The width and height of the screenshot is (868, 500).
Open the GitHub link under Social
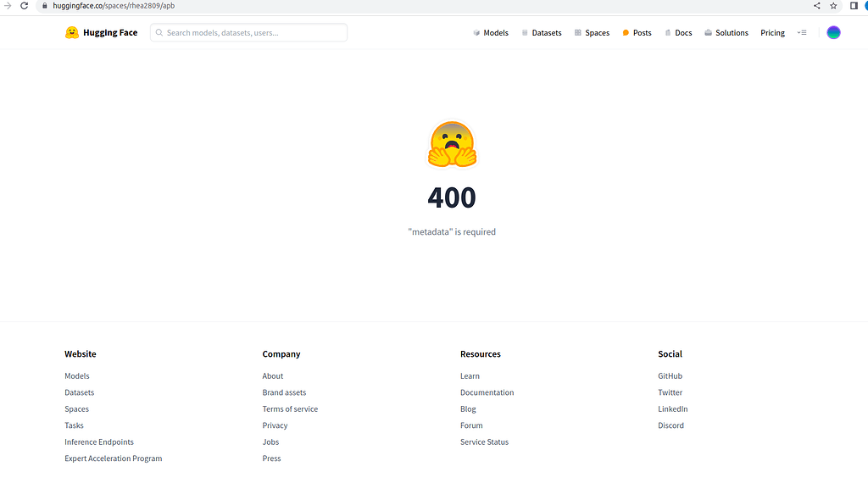click(670, 375)
